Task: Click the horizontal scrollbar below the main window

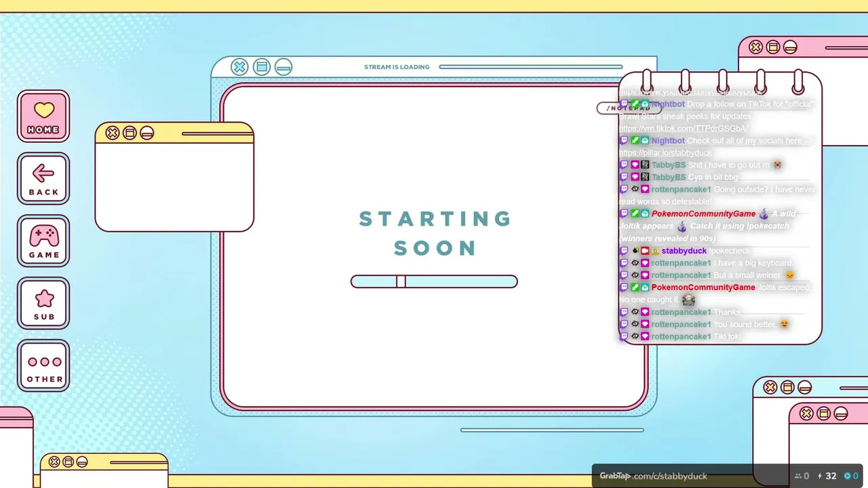Action: 552,430
